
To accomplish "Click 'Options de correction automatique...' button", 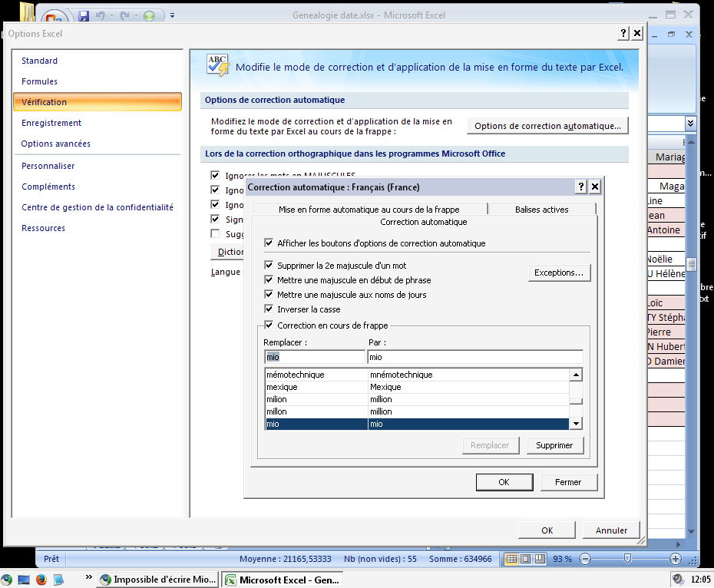I will tap(547, 126).
